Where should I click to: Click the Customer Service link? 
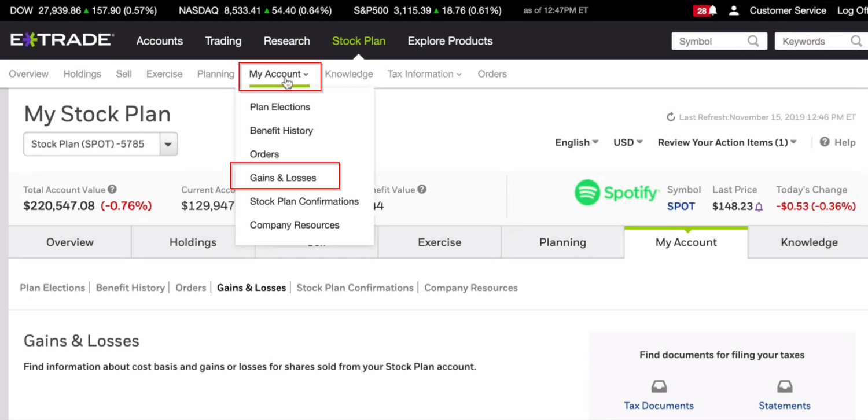(788, 10)
